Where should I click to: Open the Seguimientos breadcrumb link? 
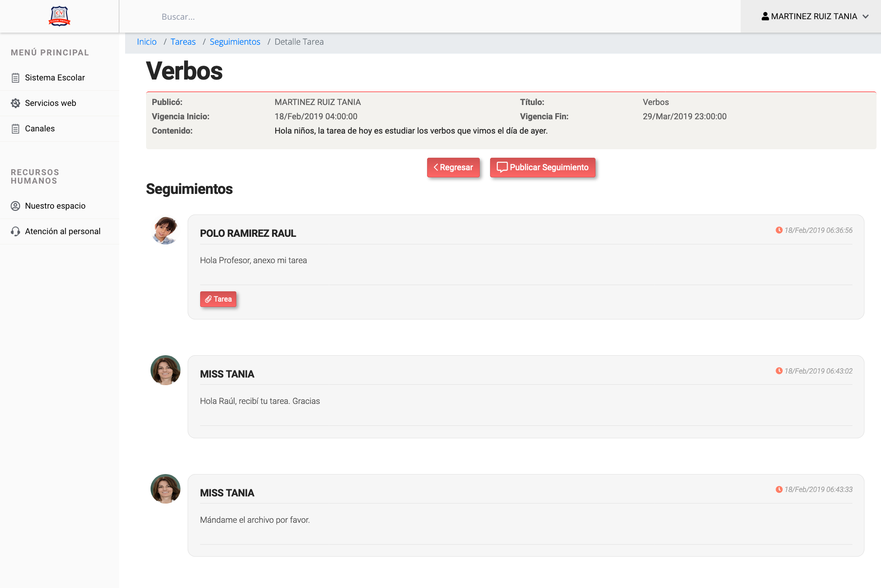point(235,42)
